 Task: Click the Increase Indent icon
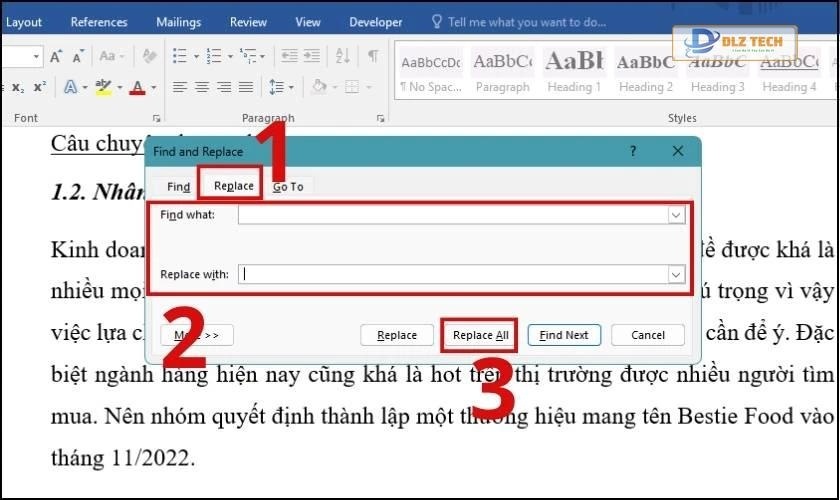(x=315, y=56)
